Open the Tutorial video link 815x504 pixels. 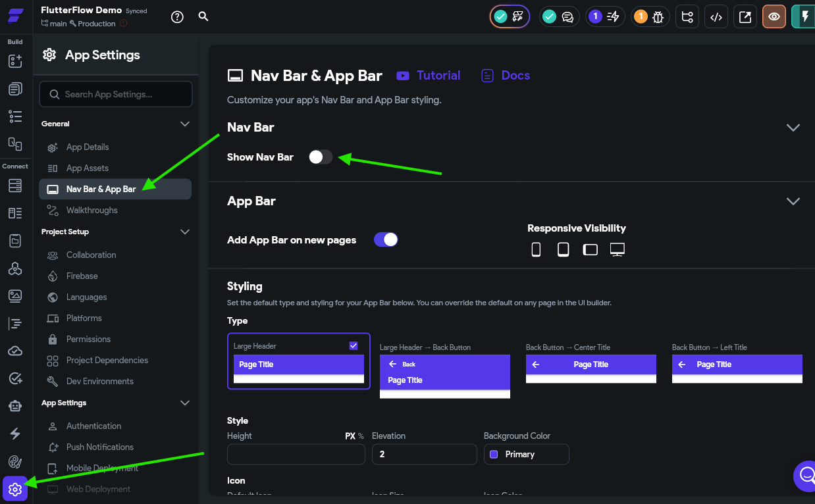point(429,76)
